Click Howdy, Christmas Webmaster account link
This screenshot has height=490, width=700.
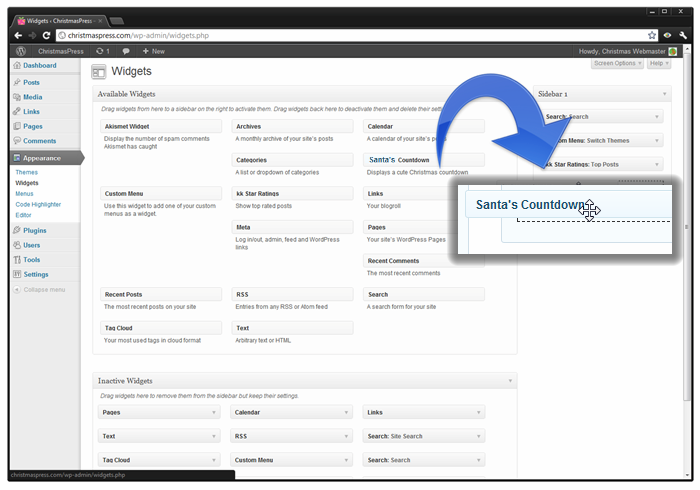pos(622,51)
